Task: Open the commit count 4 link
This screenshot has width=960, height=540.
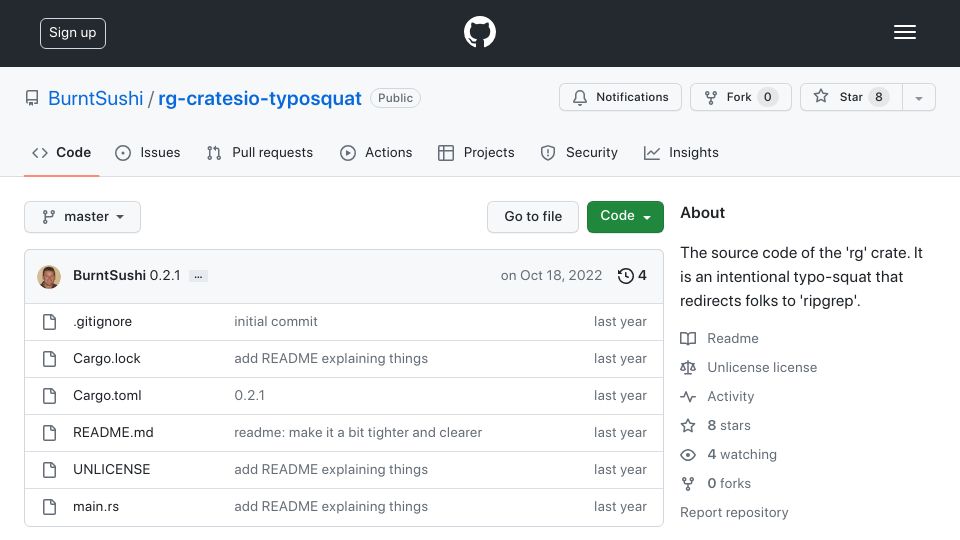Action: click(x=642, y=276)
